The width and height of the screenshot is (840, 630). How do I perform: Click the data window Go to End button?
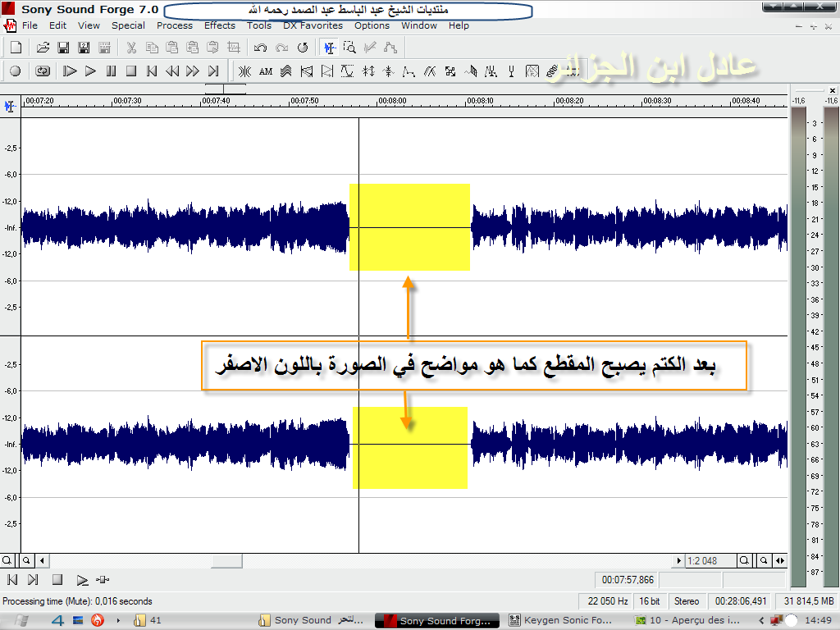click(x=33, y=580)
